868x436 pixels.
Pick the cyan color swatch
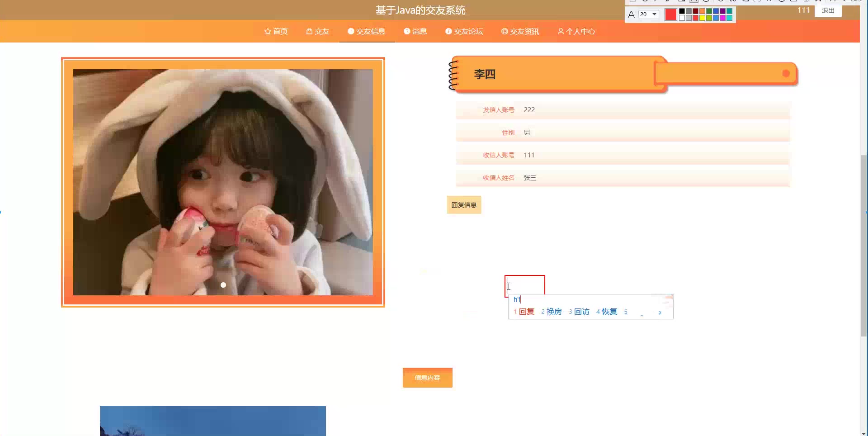click(729, 18)
